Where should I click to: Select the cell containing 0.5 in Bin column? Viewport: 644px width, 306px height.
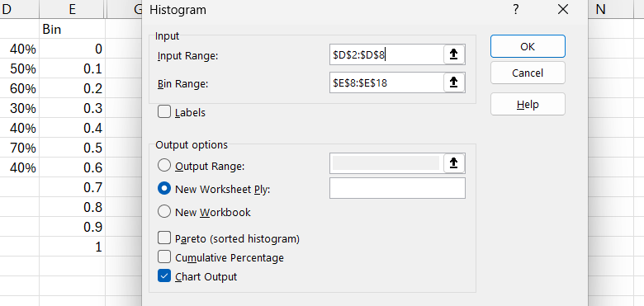pos(73,148)
